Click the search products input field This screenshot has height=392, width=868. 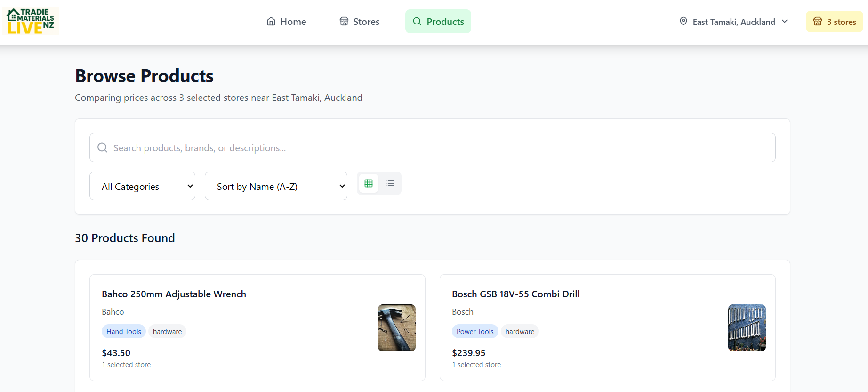click(433, 147)
